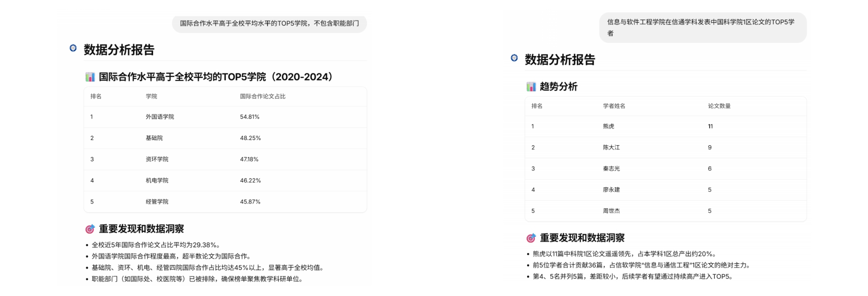Image resolution: width=868 pixels, height=296 pixels.
Task: Click the bar chart icon beside 趋势分析
Action: [531, 87]
